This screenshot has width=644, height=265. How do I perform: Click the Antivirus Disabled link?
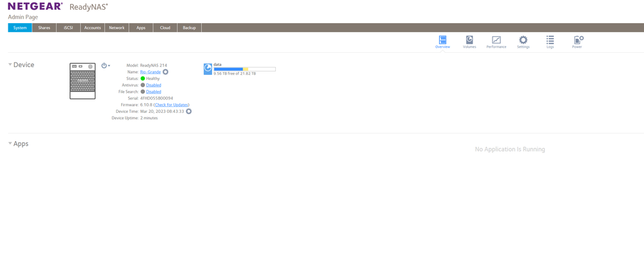click(x=153, y=85)
